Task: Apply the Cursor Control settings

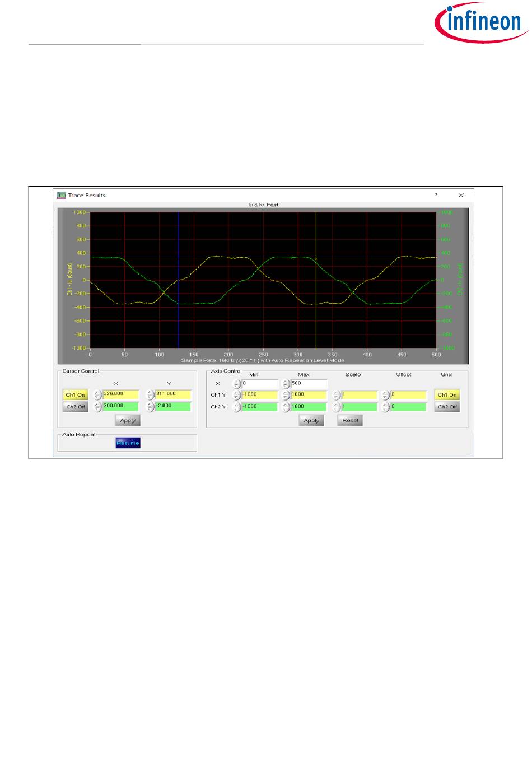Action: point(128,420)
